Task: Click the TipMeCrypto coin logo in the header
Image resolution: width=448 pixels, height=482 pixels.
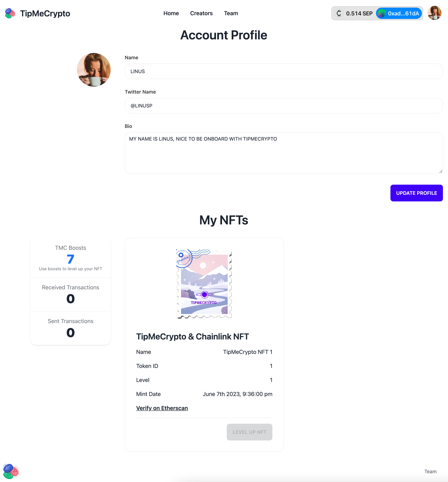Action: tap(10, 13)
